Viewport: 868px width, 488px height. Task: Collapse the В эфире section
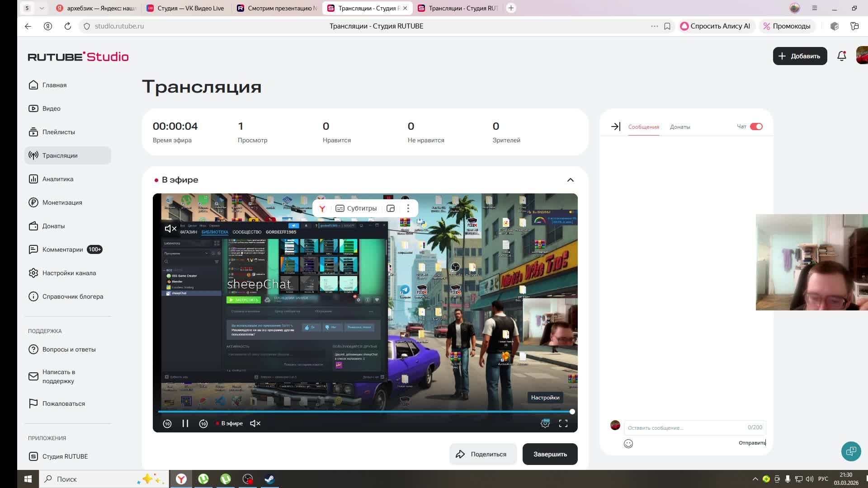(570, 180)
